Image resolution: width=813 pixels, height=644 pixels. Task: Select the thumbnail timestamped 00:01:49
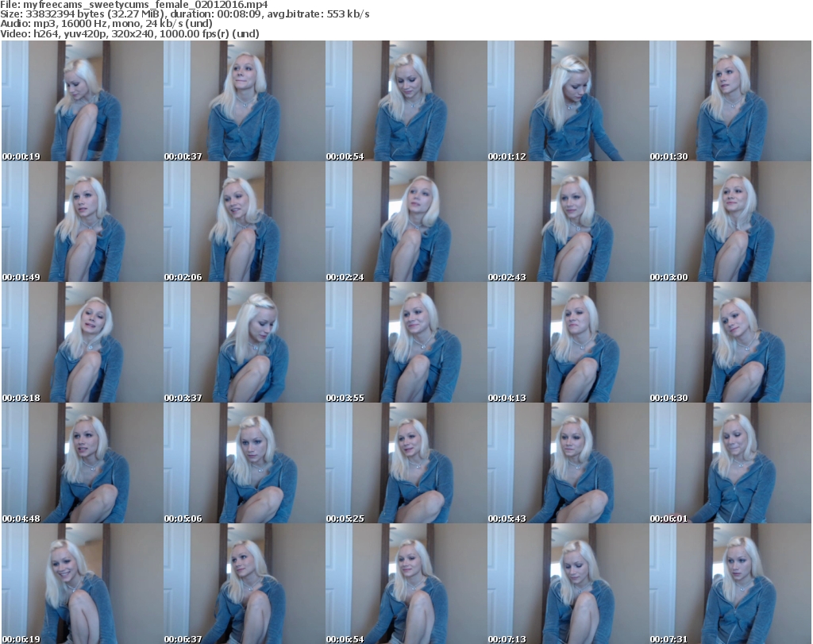[x=83, y=222]
